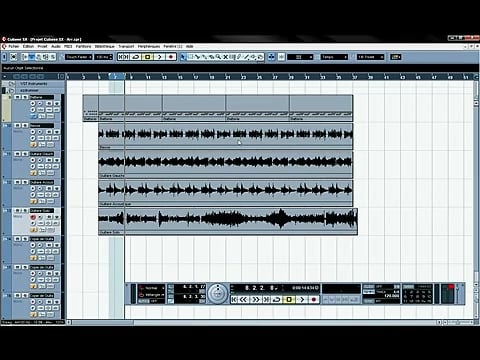Image resolution: width=480 pixels, height=360 pixels.
Task: Open the Transport menu
Action: click(x=126, y=46)
